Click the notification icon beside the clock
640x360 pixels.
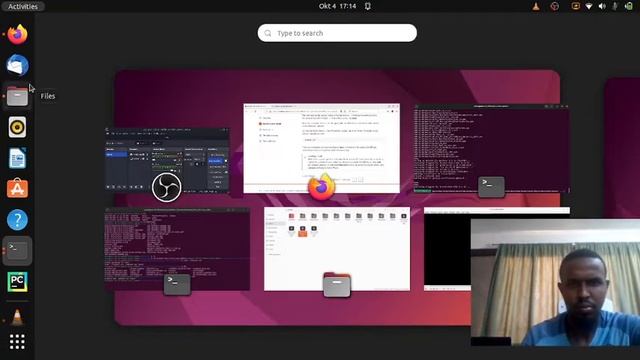click(368, 6)
